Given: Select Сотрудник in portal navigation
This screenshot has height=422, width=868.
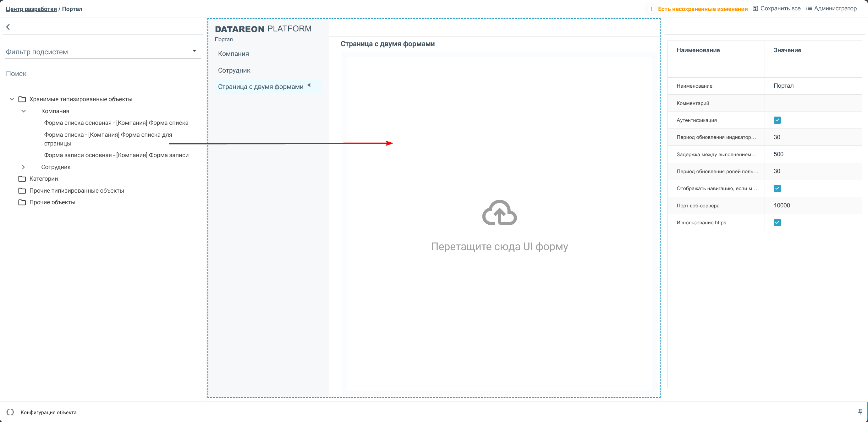Looking at the screenshot, I should 234,70.
